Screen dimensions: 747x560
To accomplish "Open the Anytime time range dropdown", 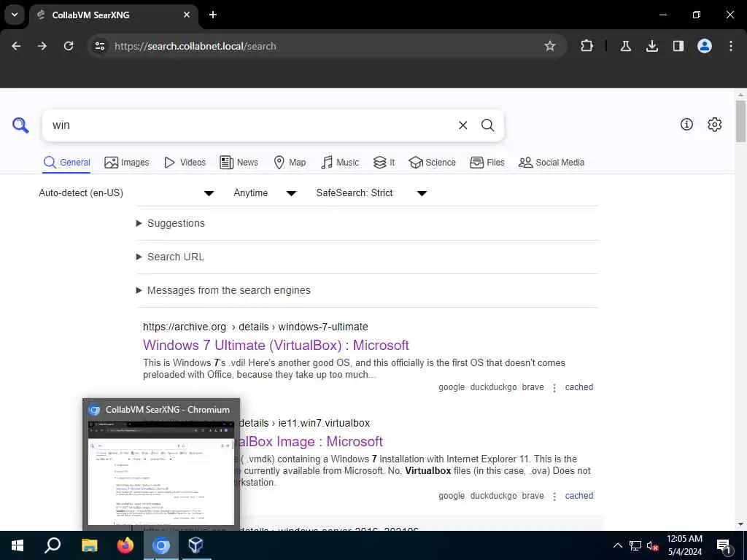I will point(265,192).
